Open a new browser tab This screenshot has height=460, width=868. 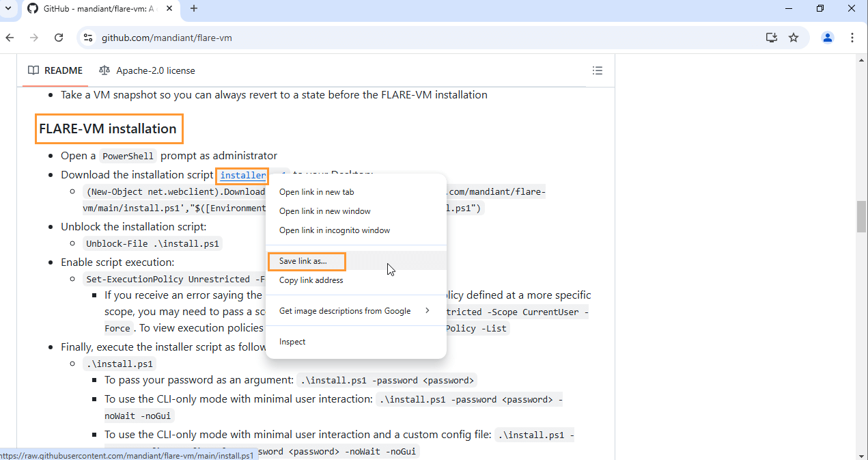194,9
